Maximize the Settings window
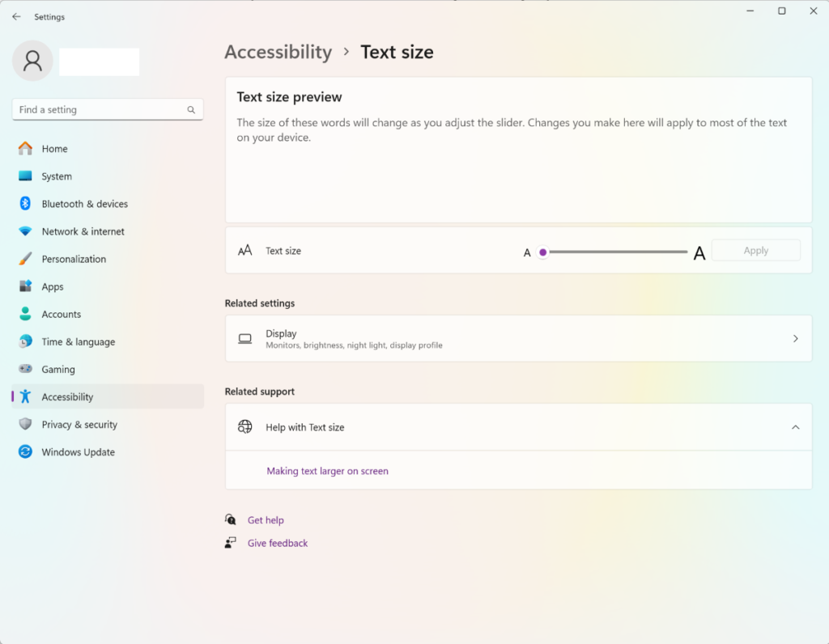The width and height of the screenshot is (829, 644). [x=781, y=11]
